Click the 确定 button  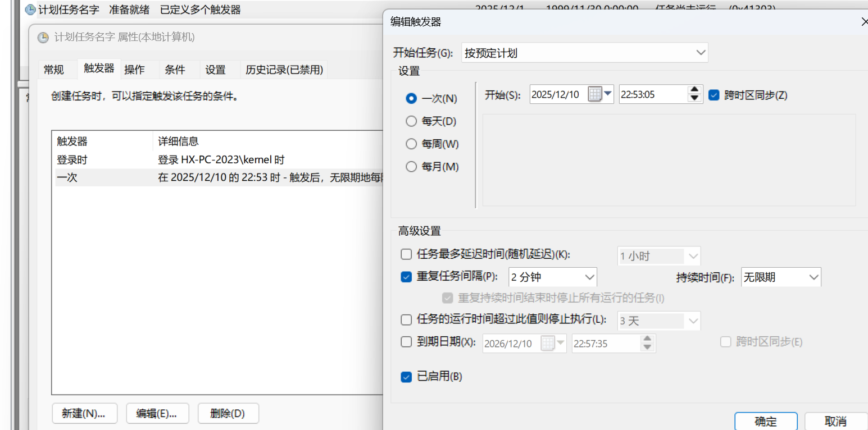(766, 422)
